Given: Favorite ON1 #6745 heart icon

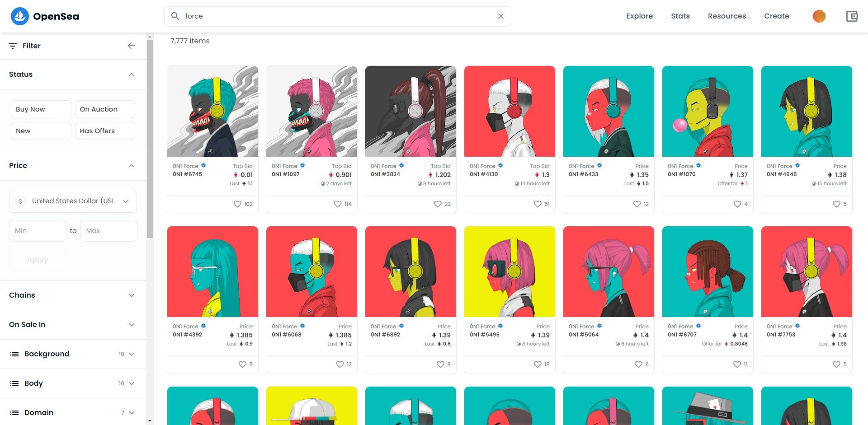Looking at the screenshot, I should coord(237,204).
